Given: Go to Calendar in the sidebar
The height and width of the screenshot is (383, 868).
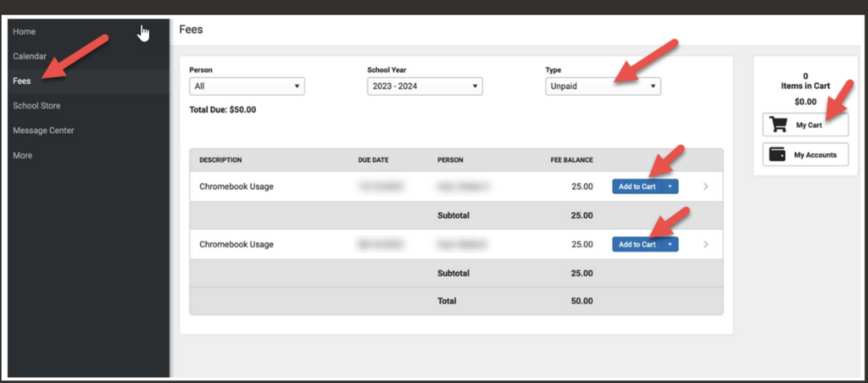Looking at the screenshot, I should click(30, 57).
